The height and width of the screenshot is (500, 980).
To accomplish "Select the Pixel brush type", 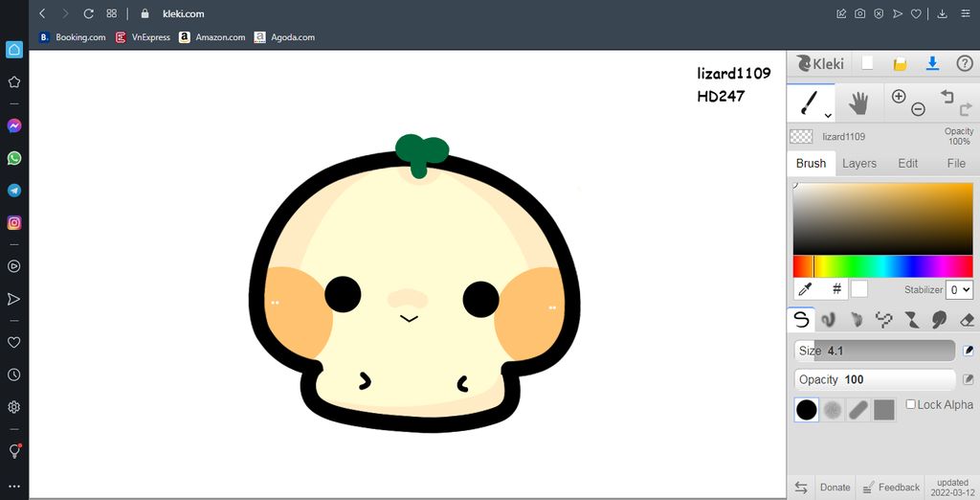I will [x=883, y=320].
